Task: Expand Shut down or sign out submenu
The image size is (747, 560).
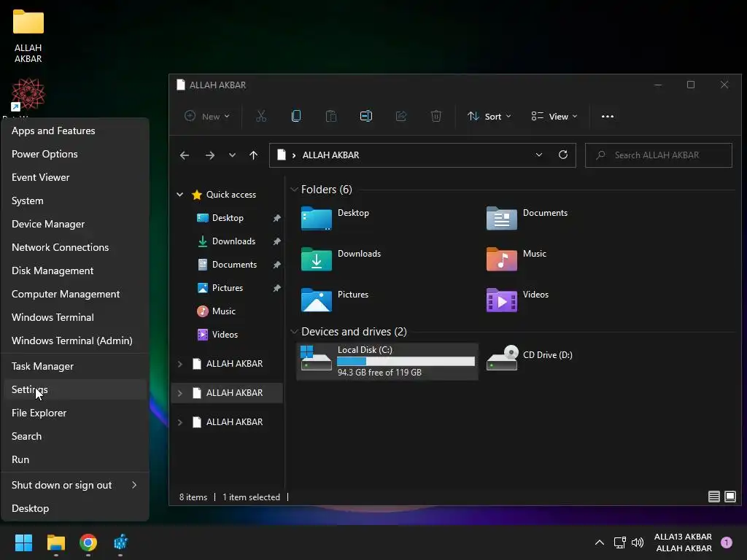Action: pos(75,485)
